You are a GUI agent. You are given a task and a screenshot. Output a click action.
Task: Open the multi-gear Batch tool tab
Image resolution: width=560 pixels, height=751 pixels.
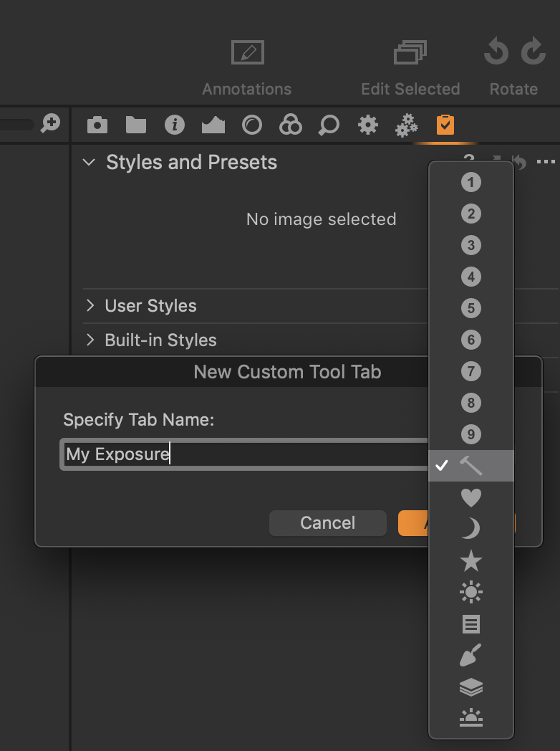click(x=406, y=125)
